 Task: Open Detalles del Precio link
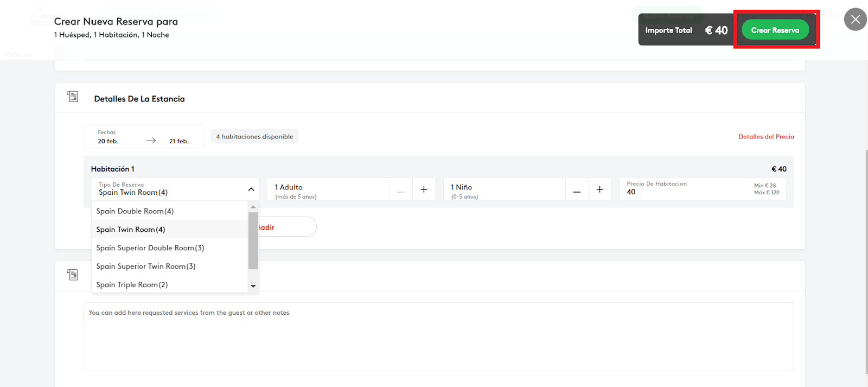pyautogui.click(x=766, y=137)
